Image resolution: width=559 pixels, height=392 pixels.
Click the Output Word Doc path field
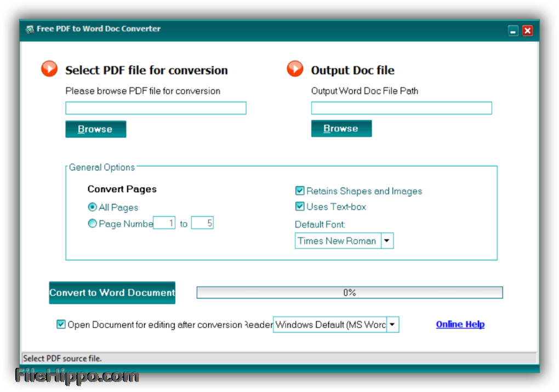(401, 108)
